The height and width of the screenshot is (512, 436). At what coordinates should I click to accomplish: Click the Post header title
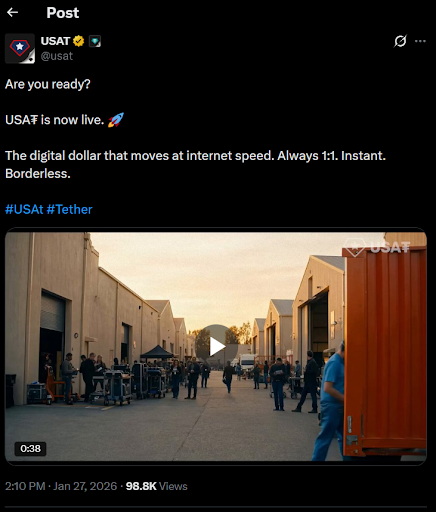(63, 13)
